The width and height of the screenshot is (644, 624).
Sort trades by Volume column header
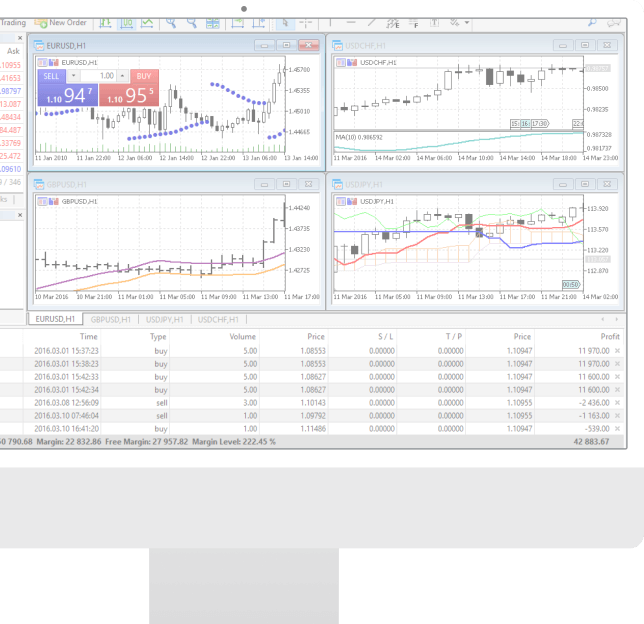click(x=242, y=336)
